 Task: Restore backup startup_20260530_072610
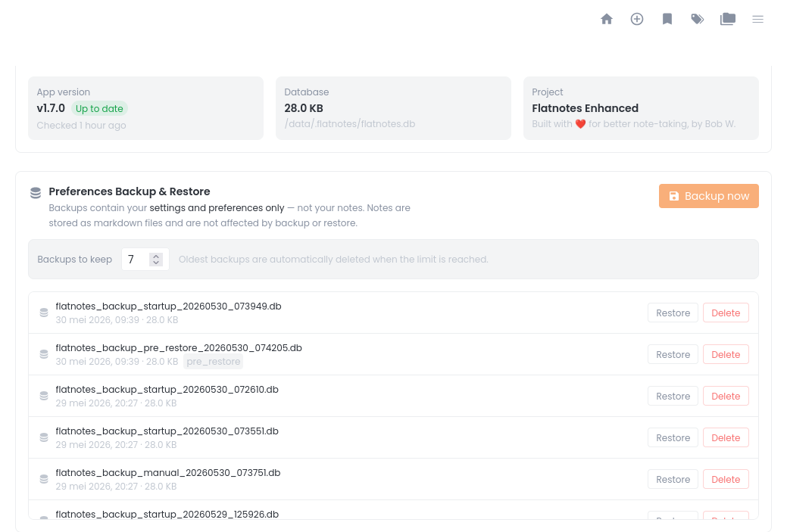point(673,396)
